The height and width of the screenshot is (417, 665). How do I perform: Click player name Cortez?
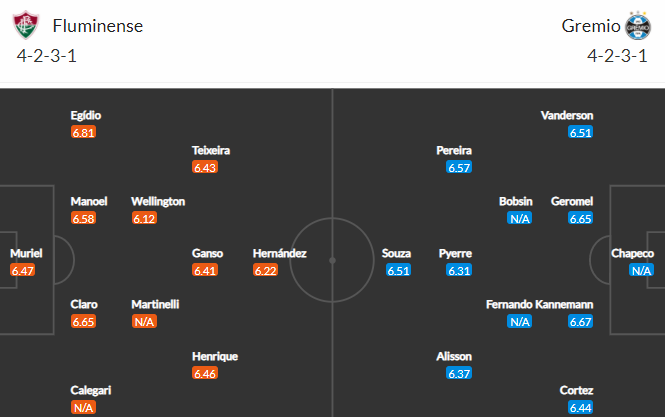576,390
